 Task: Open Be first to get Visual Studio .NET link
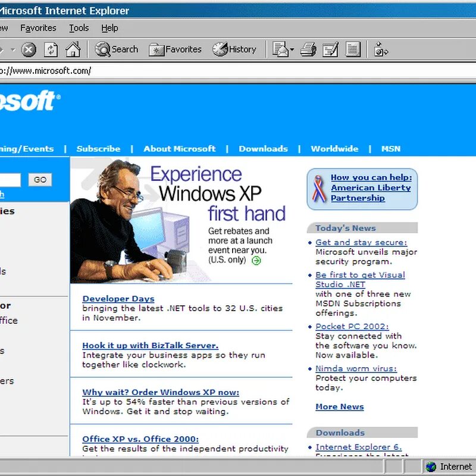pos(360,280)
